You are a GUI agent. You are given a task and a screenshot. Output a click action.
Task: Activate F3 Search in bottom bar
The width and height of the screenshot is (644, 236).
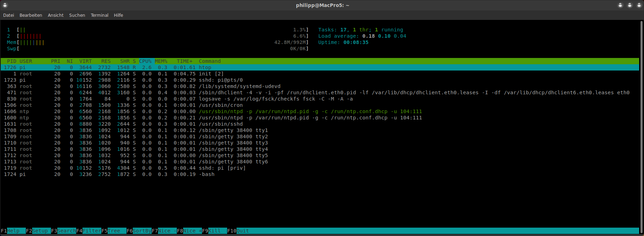click(66, 231)
